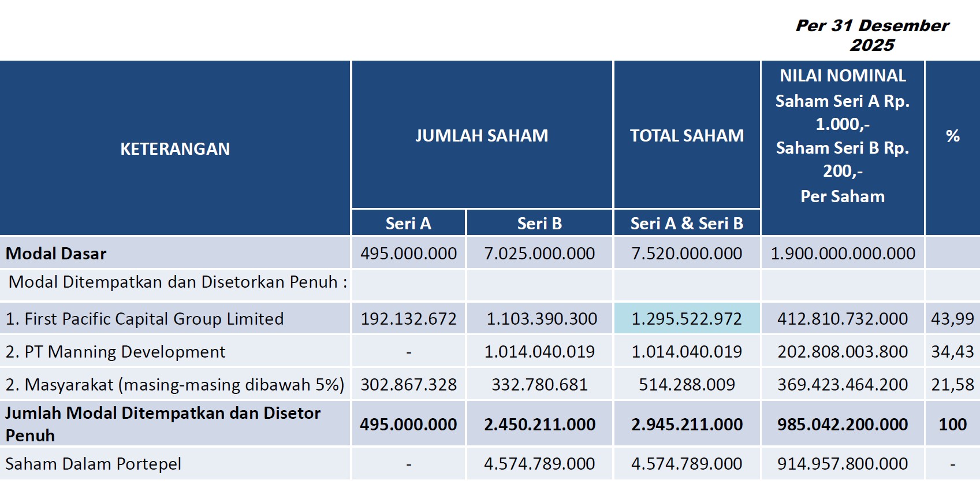The width and height of the screenshot is (980, 491).
Task: Select the Seri B subheader
Action: tap(539, 223)
